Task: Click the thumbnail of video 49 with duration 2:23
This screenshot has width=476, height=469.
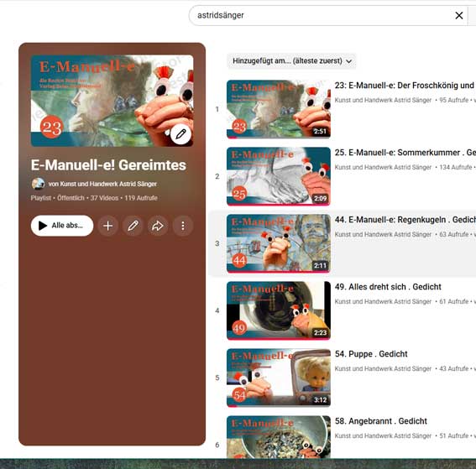Action: 279,310
